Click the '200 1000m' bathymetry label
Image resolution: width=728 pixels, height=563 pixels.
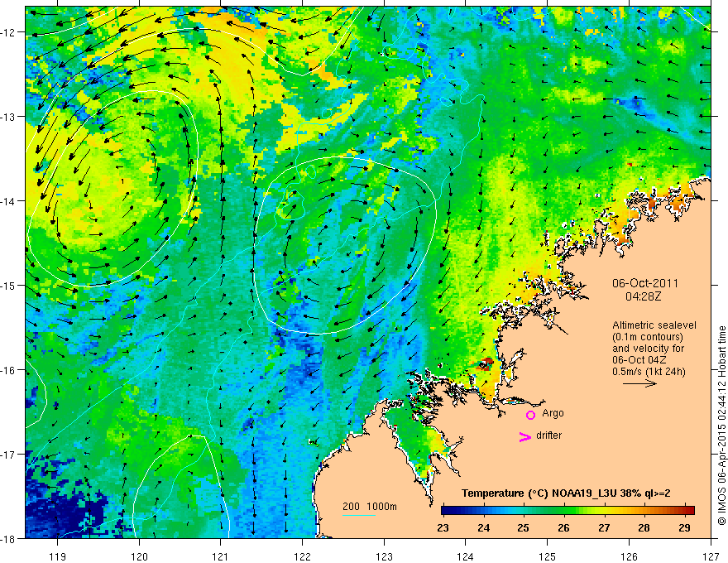[370, 507]
